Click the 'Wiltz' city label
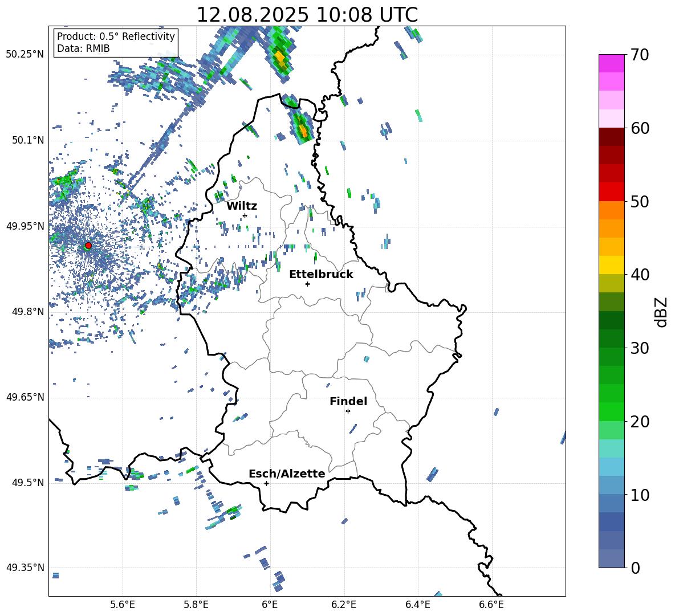 tap(242, 206)
